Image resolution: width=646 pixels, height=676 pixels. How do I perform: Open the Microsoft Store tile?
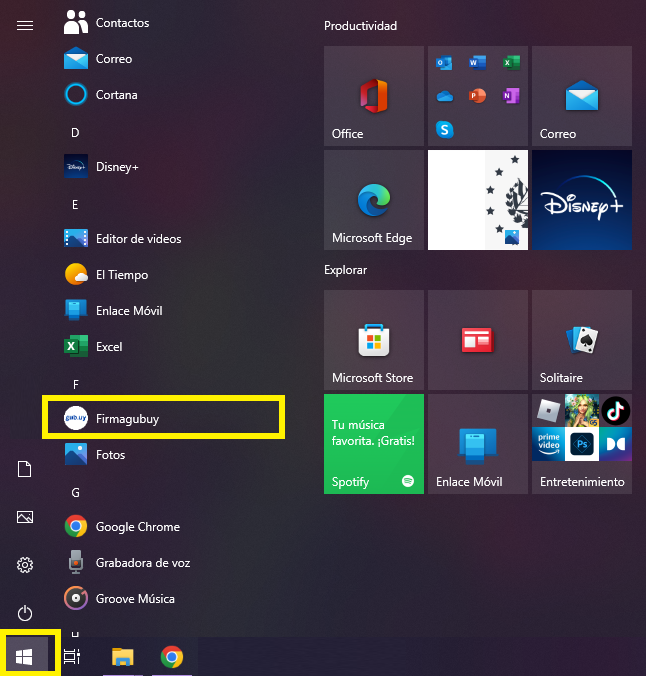(374, 340)
